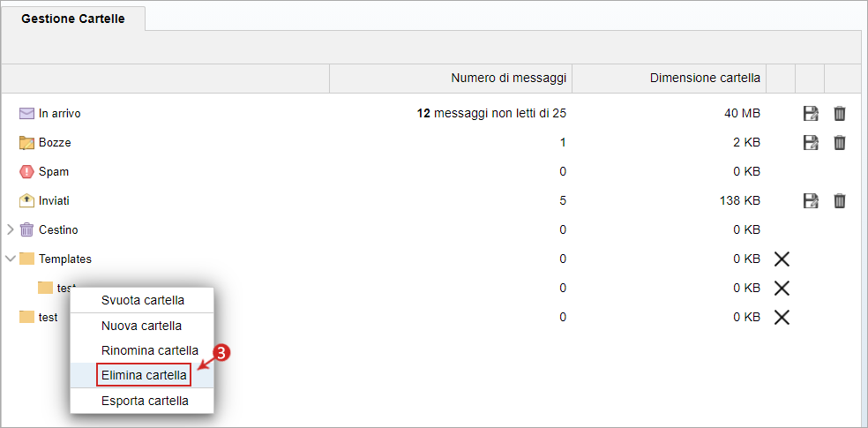The height and width of the screenshot is (428, 868).
Task: Choose Nuova cartella in context menu
Action: (142, 326)
